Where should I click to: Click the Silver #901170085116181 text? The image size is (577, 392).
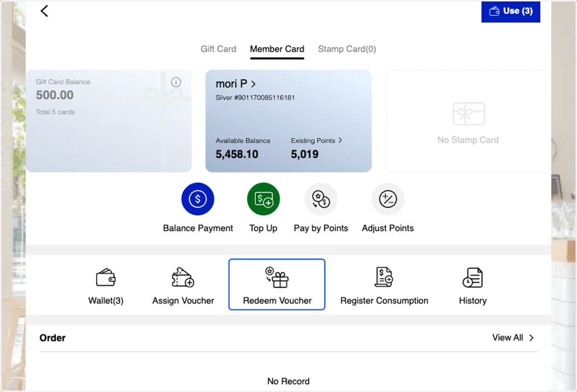(x=255, y=98)
